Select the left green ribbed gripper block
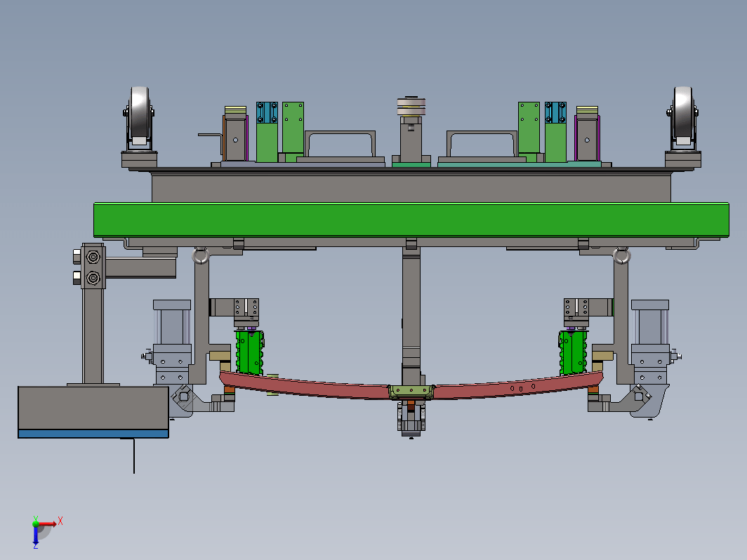Viewport: 747px width, 560px height. tap(250, 352)
